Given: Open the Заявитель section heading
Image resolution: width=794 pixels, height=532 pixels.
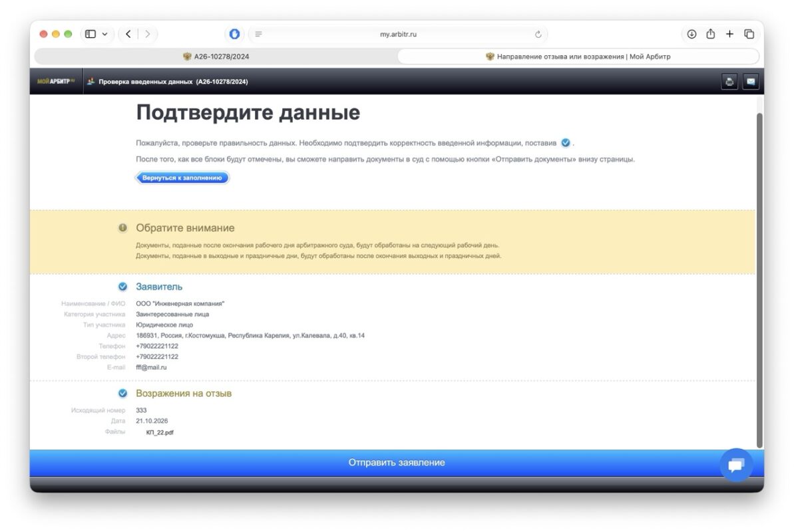Looking at the screenshot, I should pyautogui.click(x=159, y=287).
